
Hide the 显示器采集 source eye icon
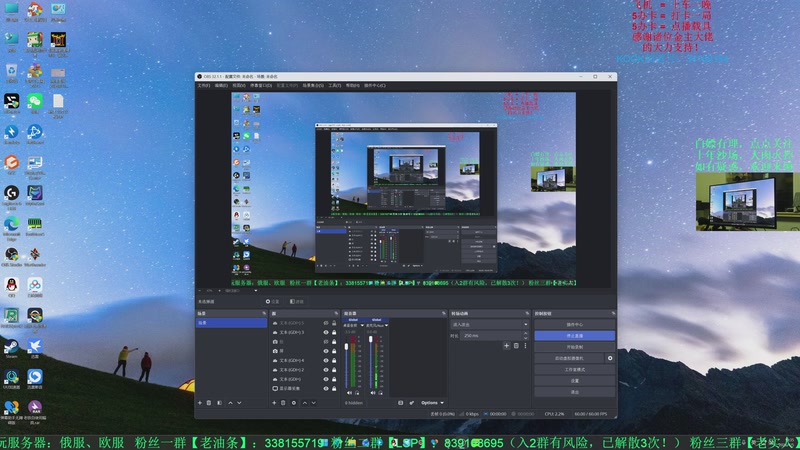[x=326, y=388]
